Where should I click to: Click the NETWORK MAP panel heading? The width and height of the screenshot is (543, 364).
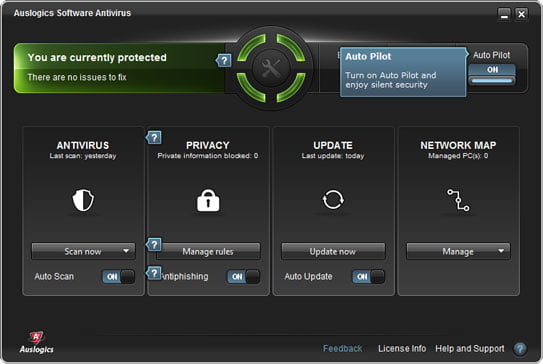click(x=458, y=145)
